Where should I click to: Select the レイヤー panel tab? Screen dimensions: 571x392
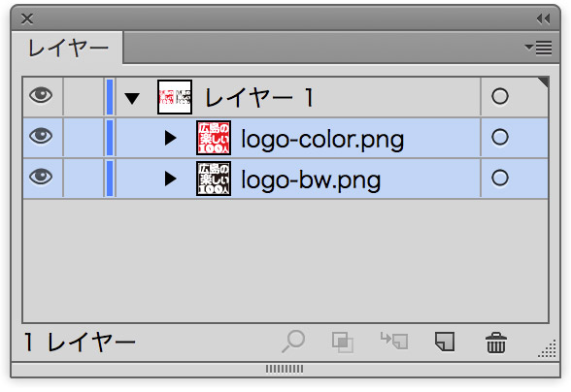[68, 49]
